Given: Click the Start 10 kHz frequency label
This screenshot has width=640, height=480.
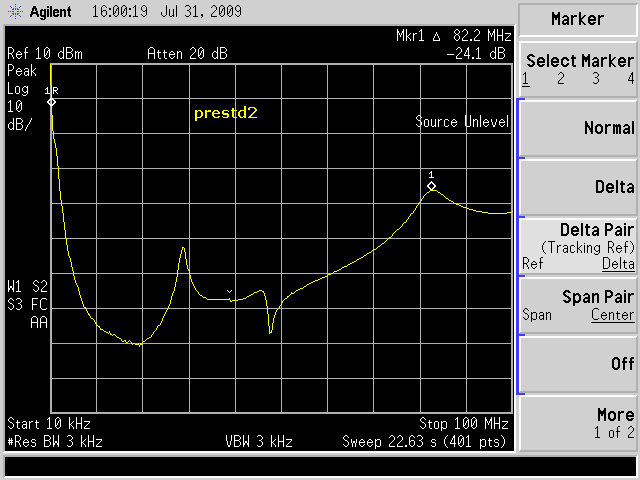Looking at the screenshot, I should tap(49, 424).
